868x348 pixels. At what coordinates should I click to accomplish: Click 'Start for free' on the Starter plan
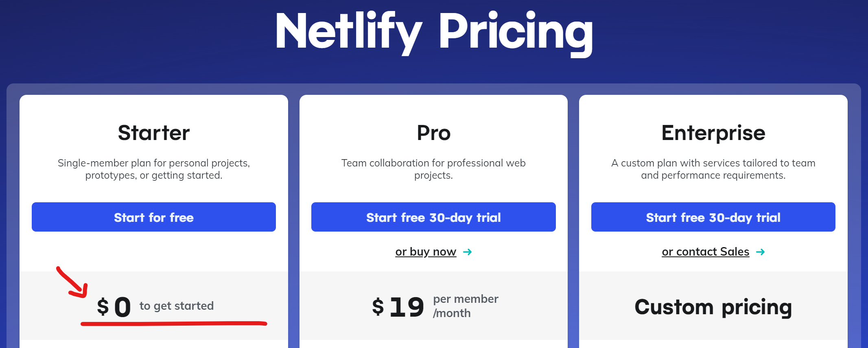pyautogui.click(x=154, y=217)
